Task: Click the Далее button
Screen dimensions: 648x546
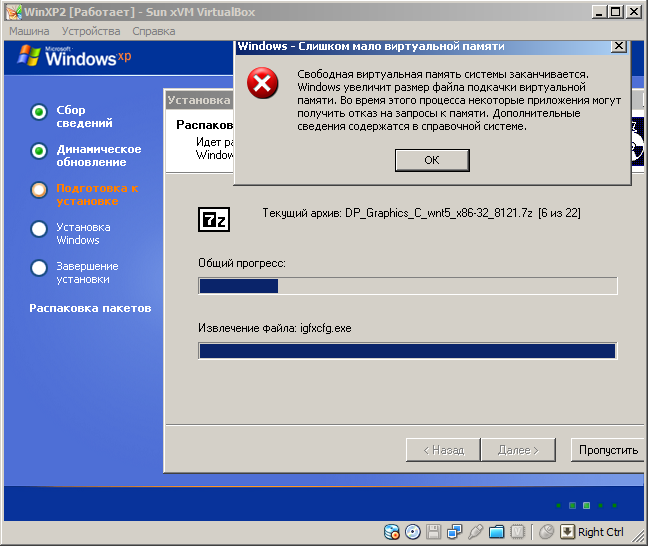Action: [x=518, y=450]
